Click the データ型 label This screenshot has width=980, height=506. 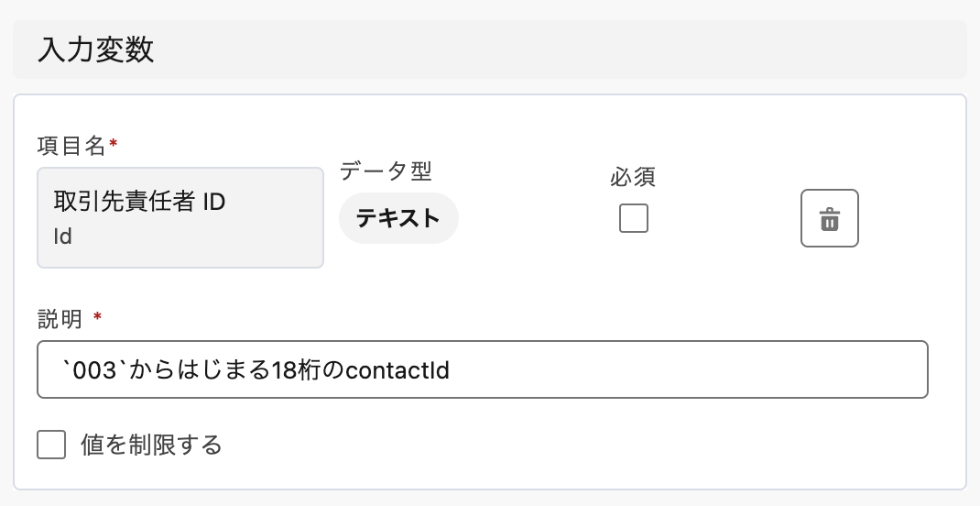[x=386, y=170]
